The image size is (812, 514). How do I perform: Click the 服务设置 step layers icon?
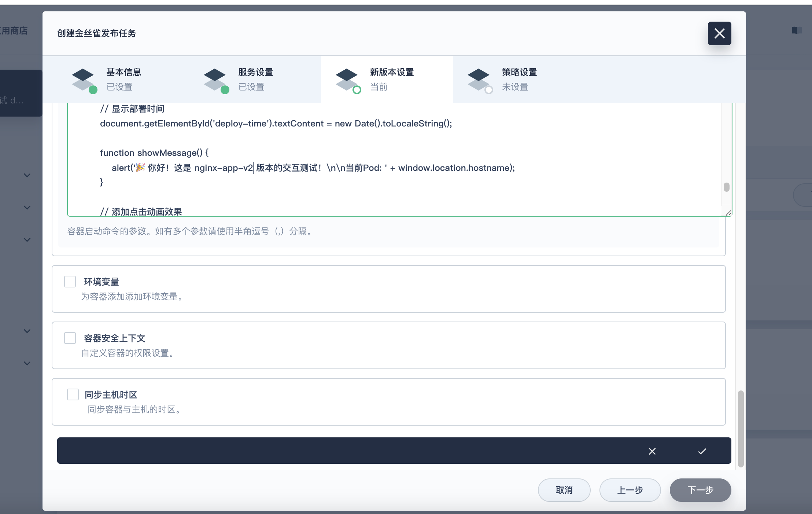215,79
